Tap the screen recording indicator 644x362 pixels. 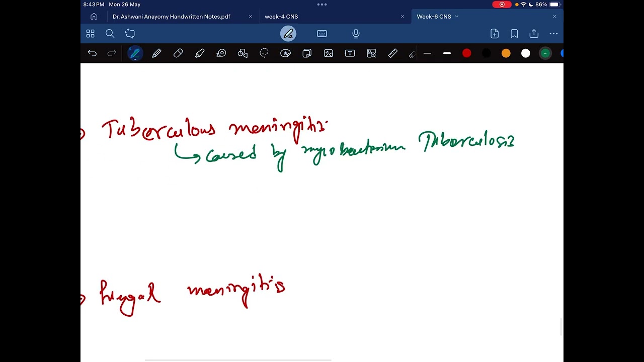[x=502, y=5]
